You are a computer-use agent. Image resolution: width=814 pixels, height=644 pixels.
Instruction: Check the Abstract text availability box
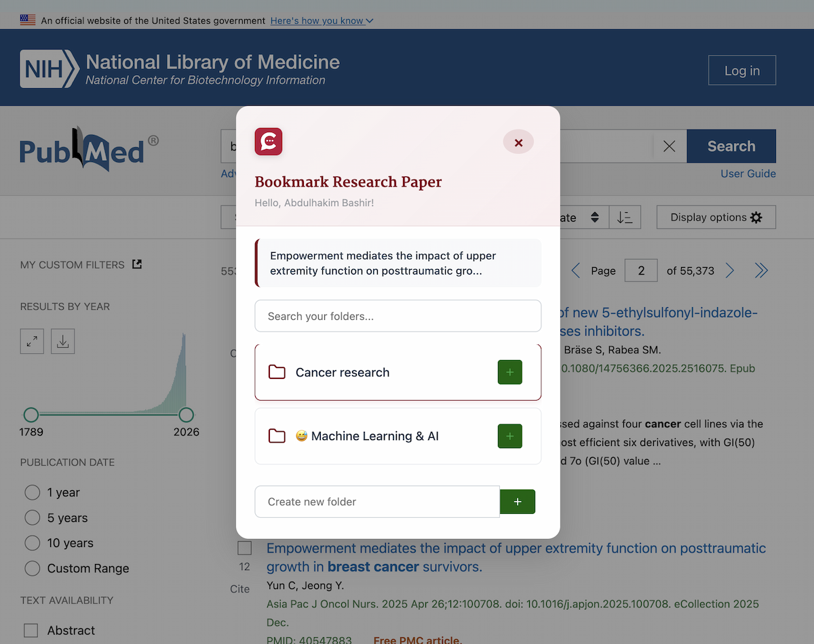click(x=31, y=630)
